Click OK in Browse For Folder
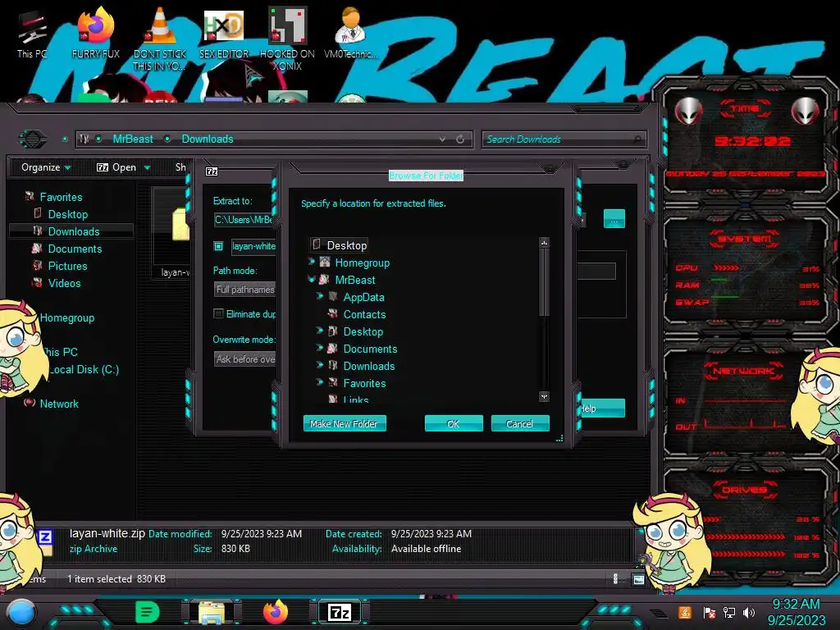The height and width of the screenshot is (630, 840). tap(454, 424)
